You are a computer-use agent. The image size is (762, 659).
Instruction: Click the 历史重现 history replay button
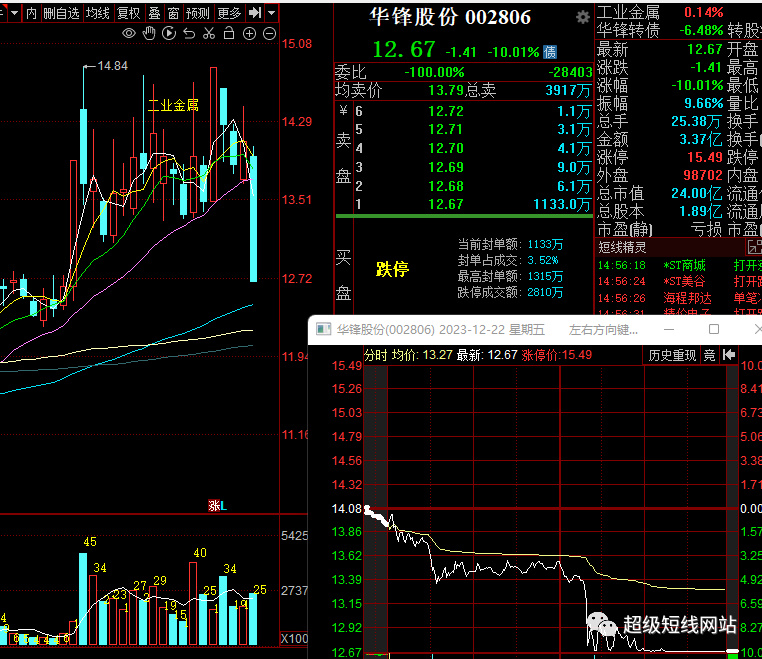672,355
